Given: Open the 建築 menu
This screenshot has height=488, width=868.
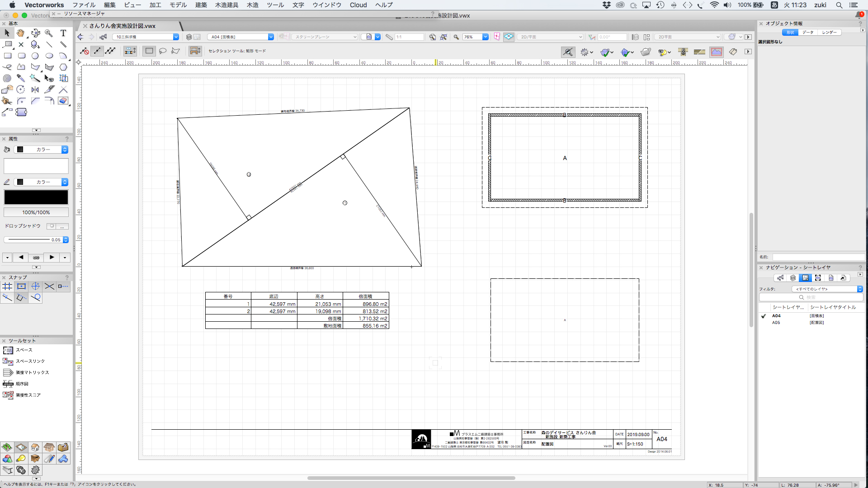Looking at the screenshot, I should [201, 5].
